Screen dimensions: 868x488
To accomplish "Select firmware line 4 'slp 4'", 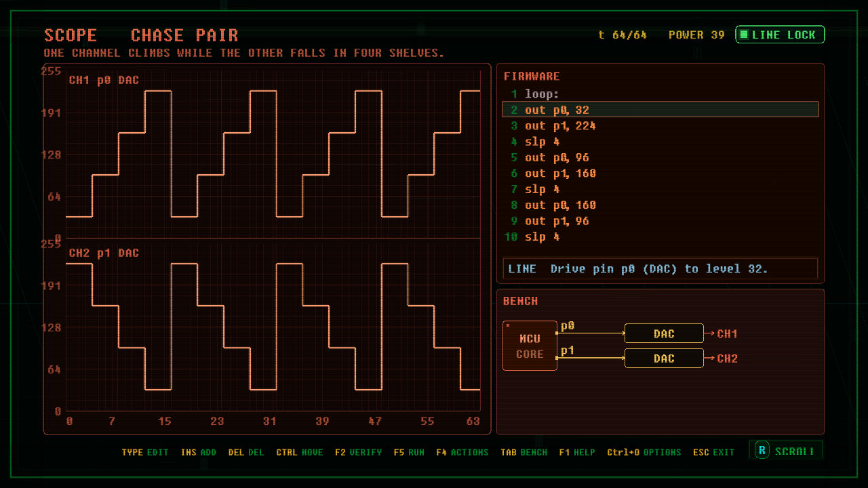I will tap(660, 142).
